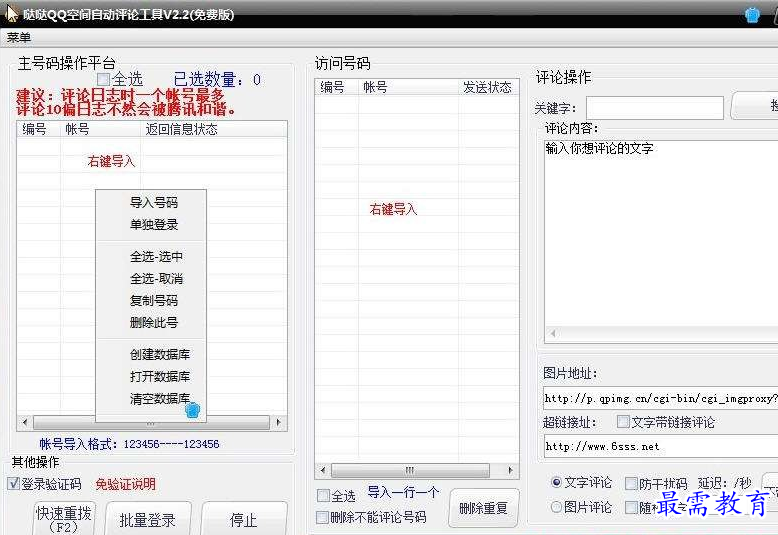Click the right arrow of 访问号码 list scrollbar
This screenshot has height=535, width=778.
511,470
